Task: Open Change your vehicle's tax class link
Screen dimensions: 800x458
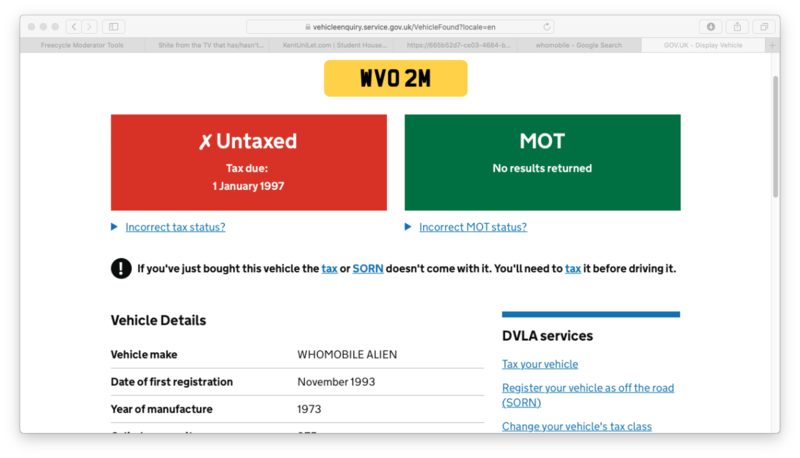Action: [x=577, y=426]
